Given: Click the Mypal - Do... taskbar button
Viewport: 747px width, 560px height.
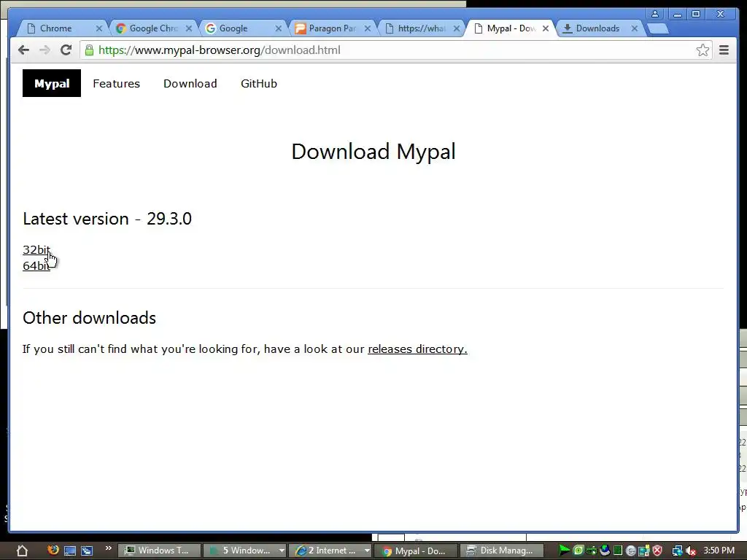Looking at the screenshot, I should (x=414, y=551).
